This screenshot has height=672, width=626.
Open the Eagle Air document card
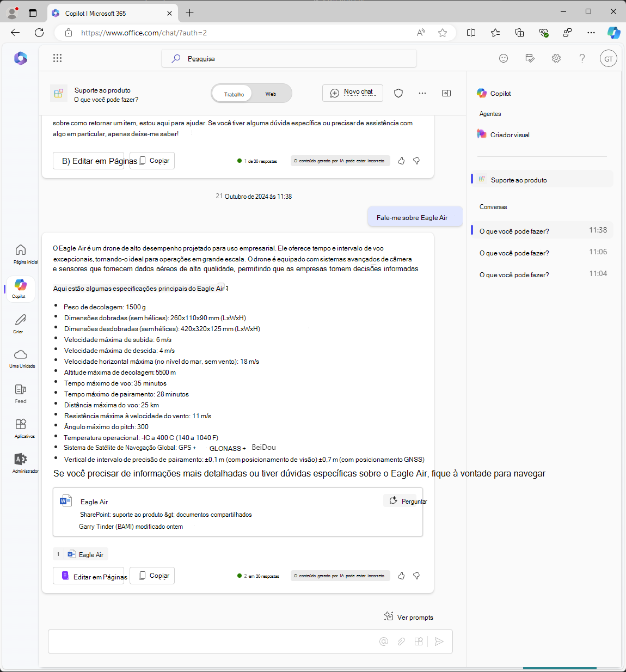[x=238, y=512]
